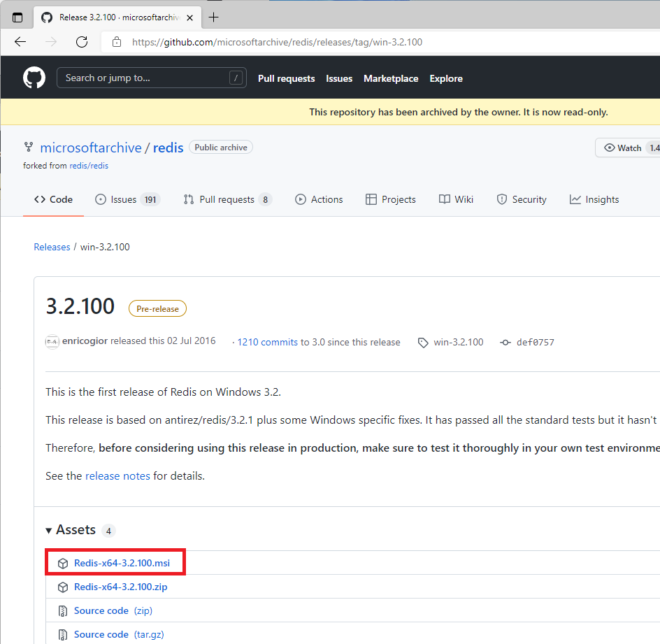Open Pull requests in top navigation
The image size is (660, 644).
(x=286, y=79)
